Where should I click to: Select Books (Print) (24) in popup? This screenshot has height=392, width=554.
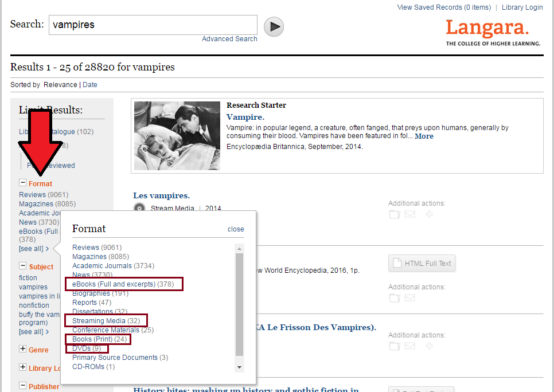[x=99, y=339]
